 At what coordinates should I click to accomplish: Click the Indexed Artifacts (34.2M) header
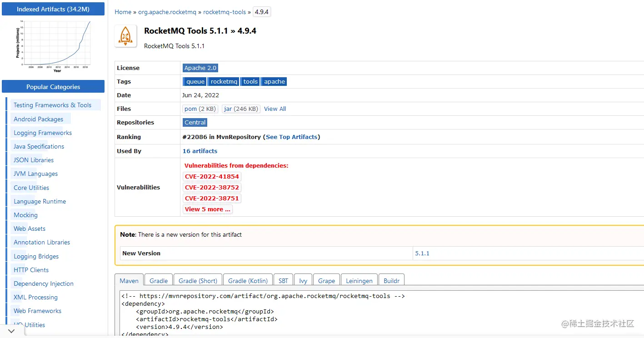53,9
